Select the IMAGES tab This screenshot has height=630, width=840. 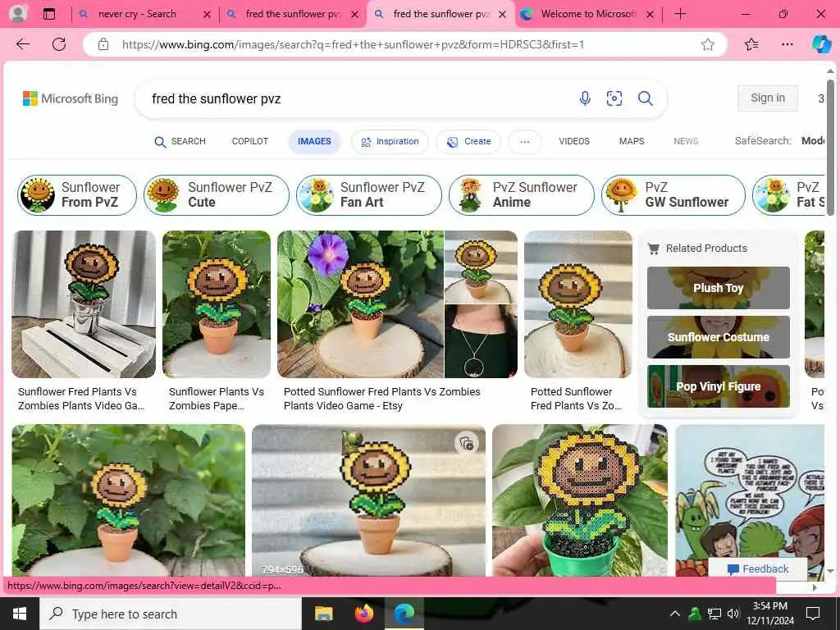314,141
